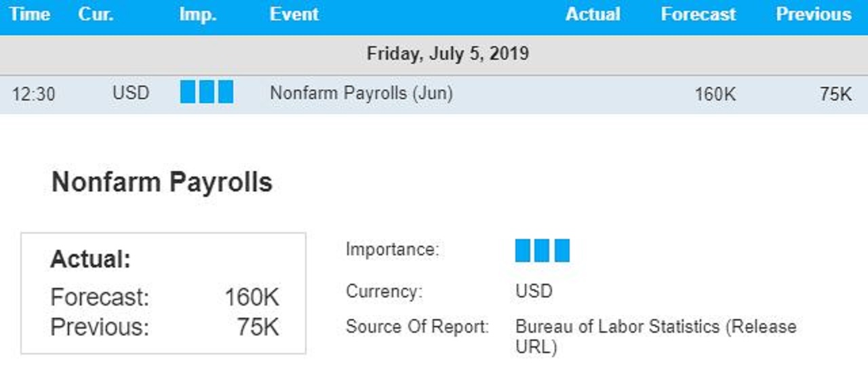Click the 75K previous value in the row
This screenshot has width=868, height=368.
pos(835,94)
